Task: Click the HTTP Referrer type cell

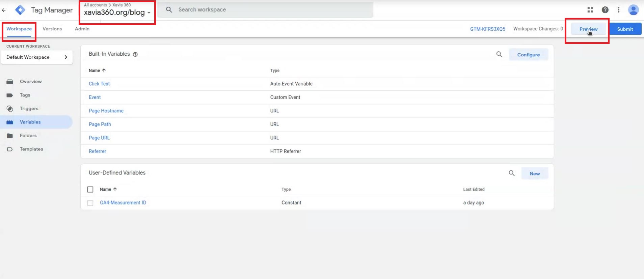Action: point(286,151)
